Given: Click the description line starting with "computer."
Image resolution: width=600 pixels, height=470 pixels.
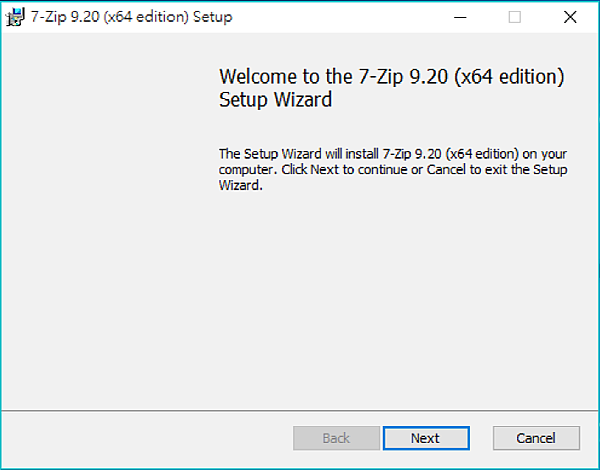Looking at the screenshot, I should [x=393, y=170].
